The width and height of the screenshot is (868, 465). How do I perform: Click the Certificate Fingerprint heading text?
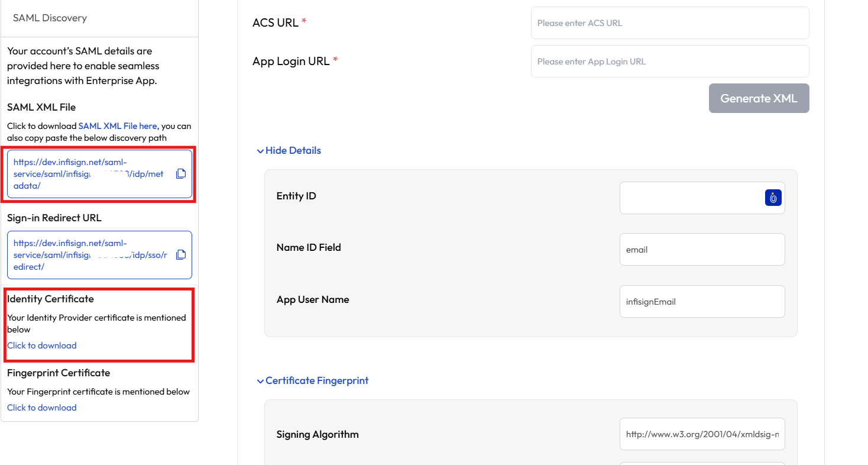pos(317,381)
